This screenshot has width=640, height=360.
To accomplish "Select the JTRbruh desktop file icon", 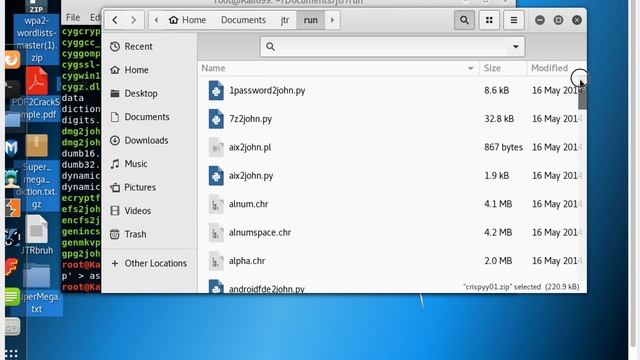I will point(37,235).
